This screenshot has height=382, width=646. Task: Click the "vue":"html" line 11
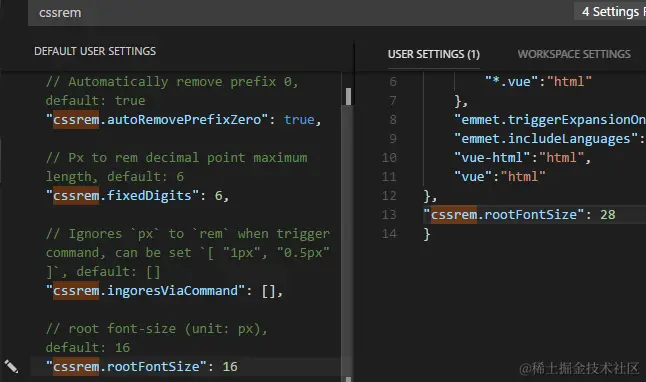[x=499, y=176]
